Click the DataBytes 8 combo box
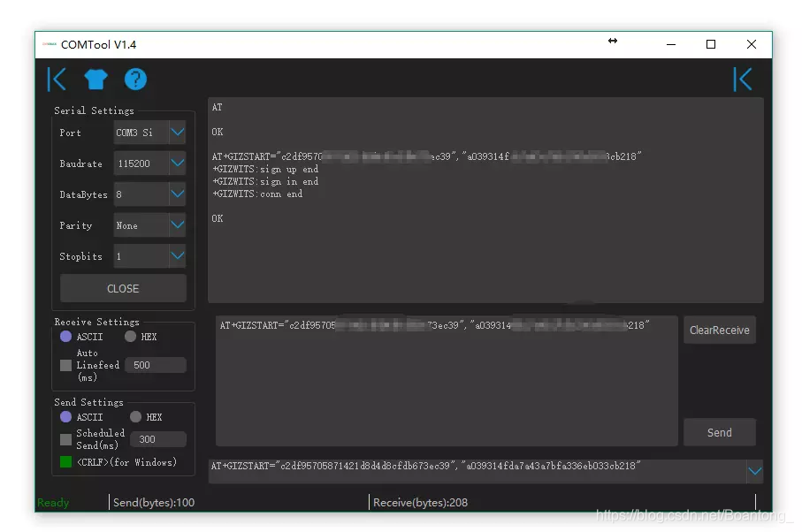This screenshot has width=802, height=532. [149, 194]
